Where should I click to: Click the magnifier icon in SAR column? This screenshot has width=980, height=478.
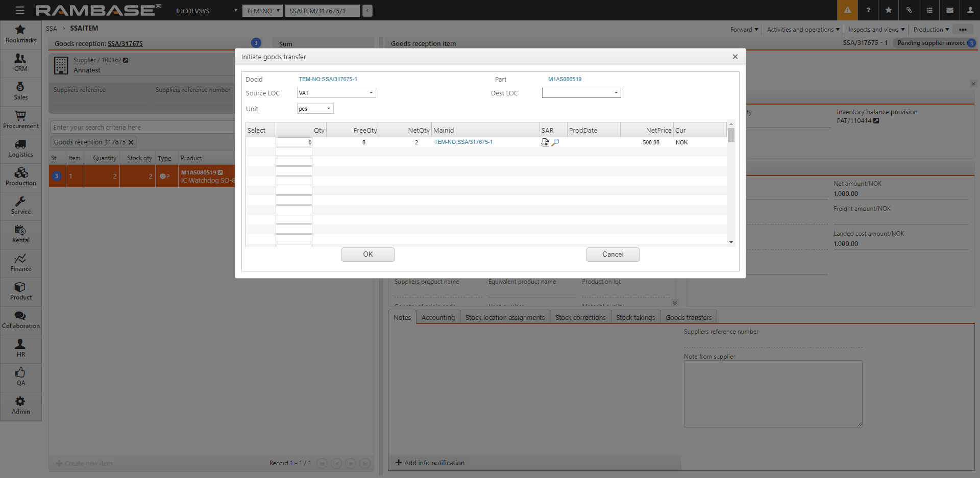coord(555,142)
